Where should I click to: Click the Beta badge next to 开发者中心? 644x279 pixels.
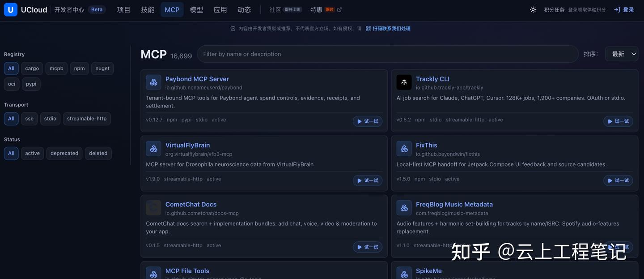97,9
